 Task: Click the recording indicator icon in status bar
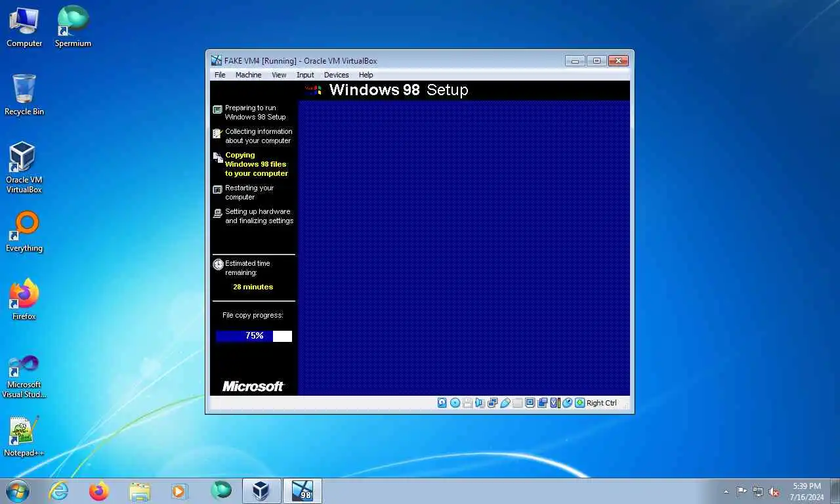542,403
